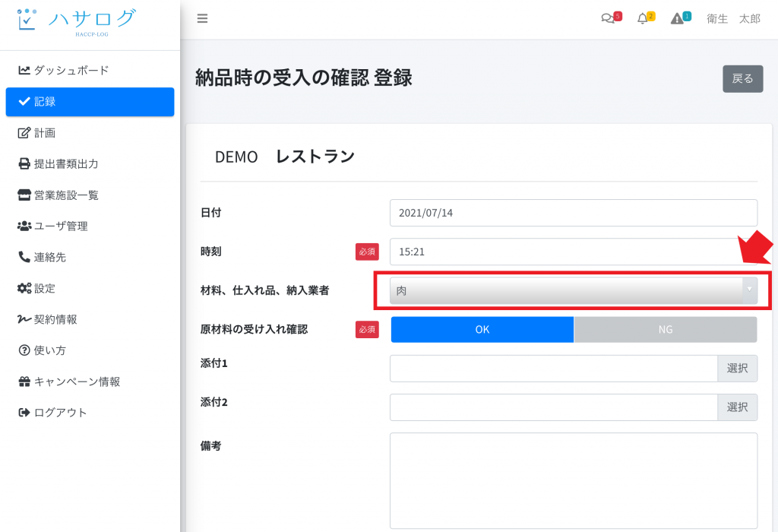Click the 日付 date field
The width and height of the screenshot is (778, 532).
click(x=573, y=213)
